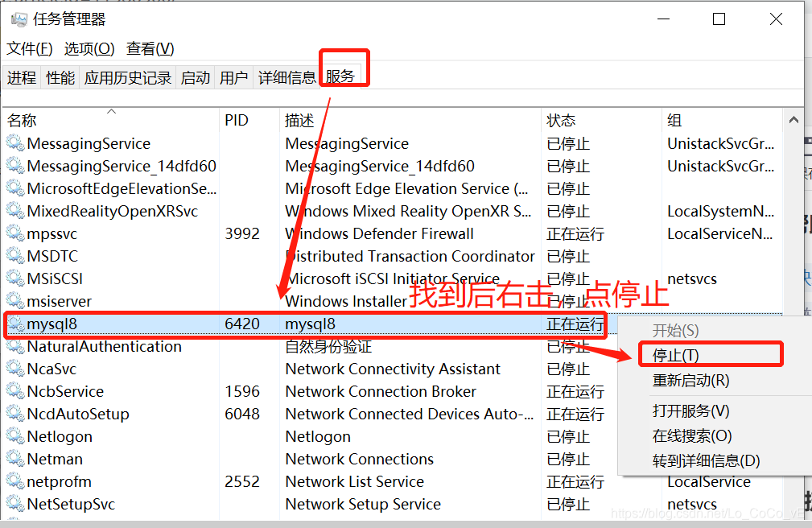This screenshot has height=528, width=812.
Task: Open the 查看(V) menu
Action: click(x=149, y=48)
